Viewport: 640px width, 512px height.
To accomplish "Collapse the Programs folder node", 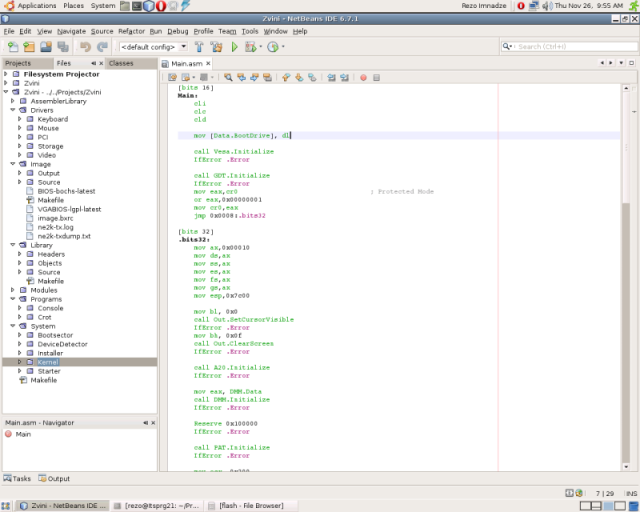I will pyautogui.click(x=13, y=299).
